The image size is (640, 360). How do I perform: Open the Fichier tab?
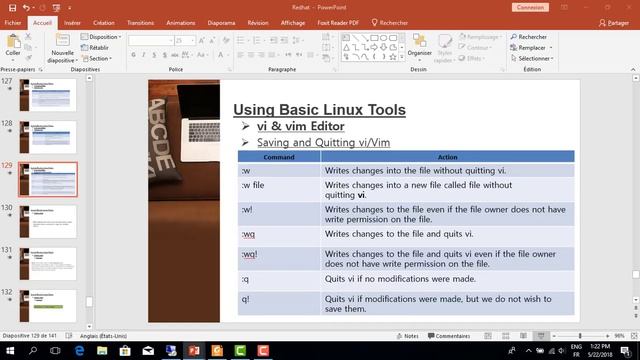(x=13, y=23)
